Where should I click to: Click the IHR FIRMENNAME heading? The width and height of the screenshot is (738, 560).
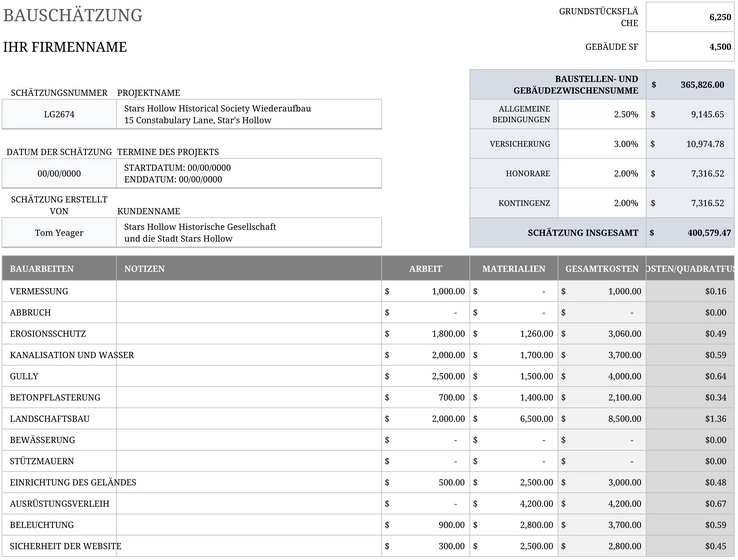coord(65,47)
